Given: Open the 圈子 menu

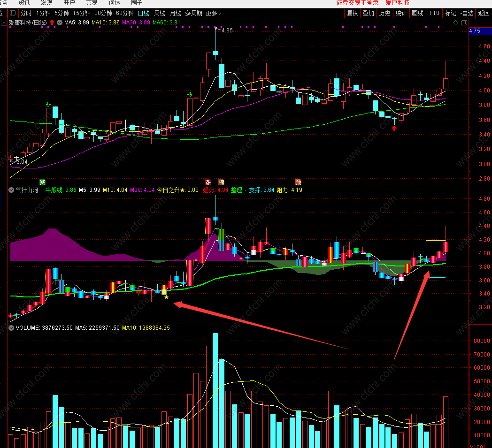Looking at the screenshot, I should (x=137, y=3).
